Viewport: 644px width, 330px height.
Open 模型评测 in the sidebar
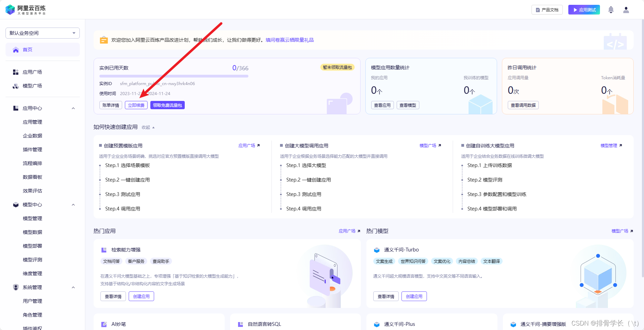(x=32, y=260)
